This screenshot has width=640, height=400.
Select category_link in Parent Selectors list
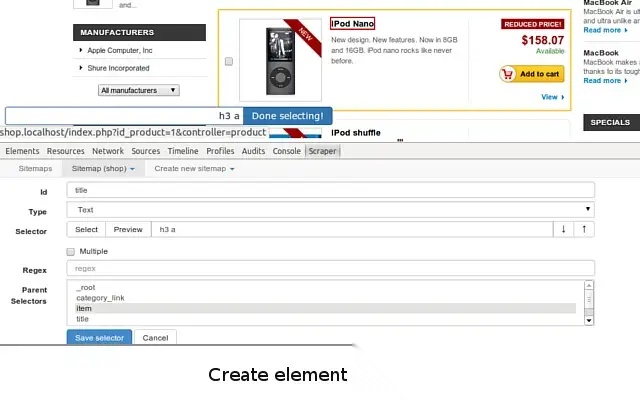(x=326, y=298)
